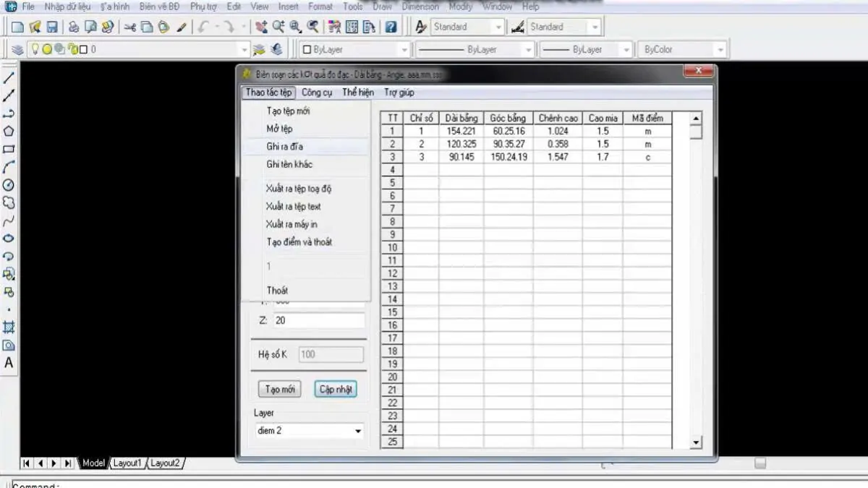Select the Multiline Text A tool
Viewport: 868px width, 488px height.
click(x=9, y=363)
